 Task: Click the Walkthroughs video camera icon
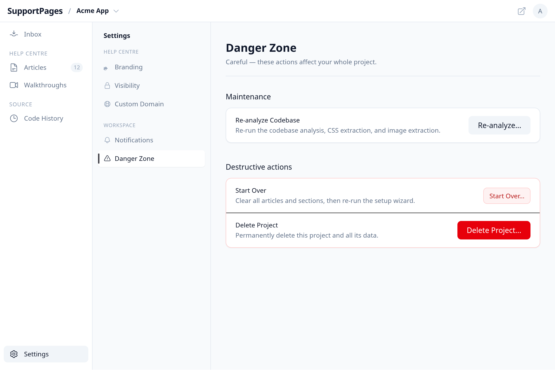[x=14, y=85]
